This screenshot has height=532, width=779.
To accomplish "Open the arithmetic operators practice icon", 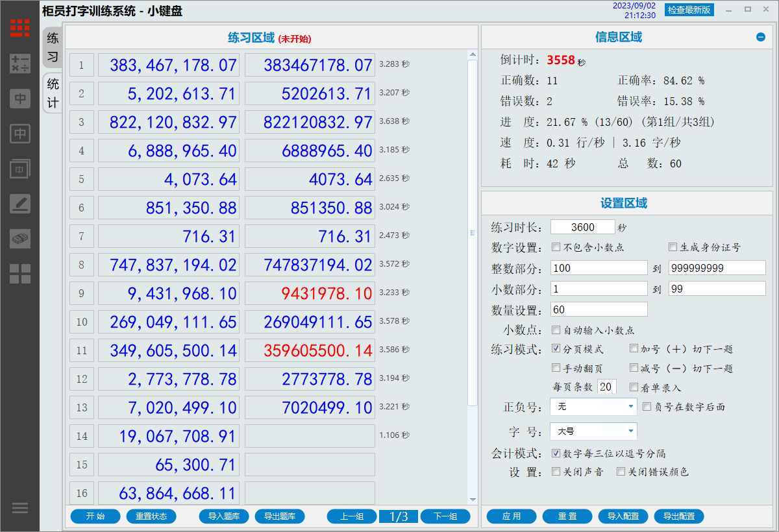I will [x=20, y=64].
